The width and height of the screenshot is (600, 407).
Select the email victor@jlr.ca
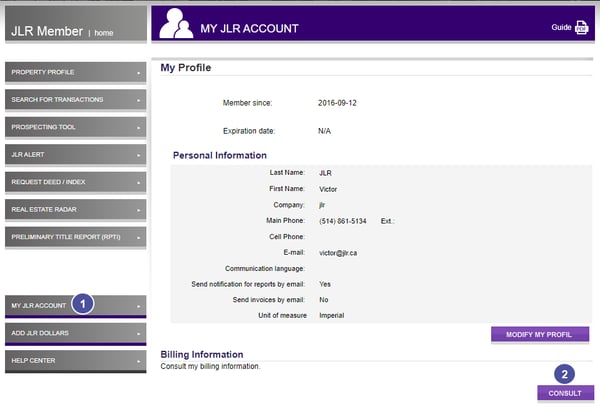point(338,253)
